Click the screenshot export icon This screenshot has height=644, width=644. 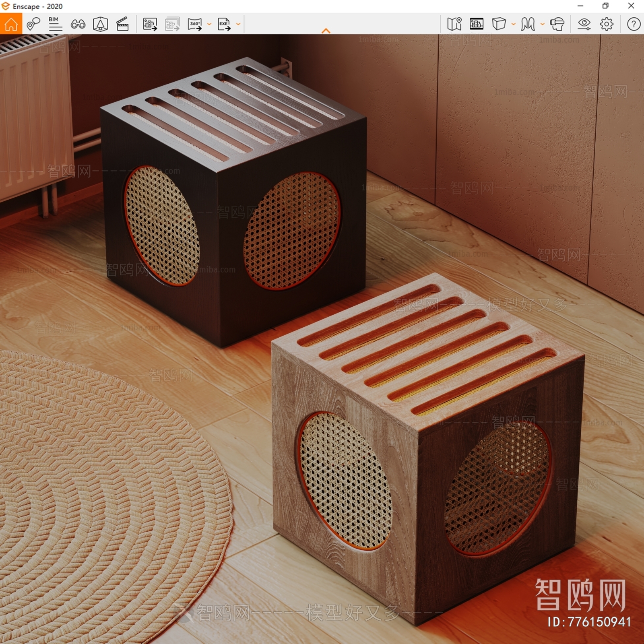pyautogui.click(x=150, y=24)
